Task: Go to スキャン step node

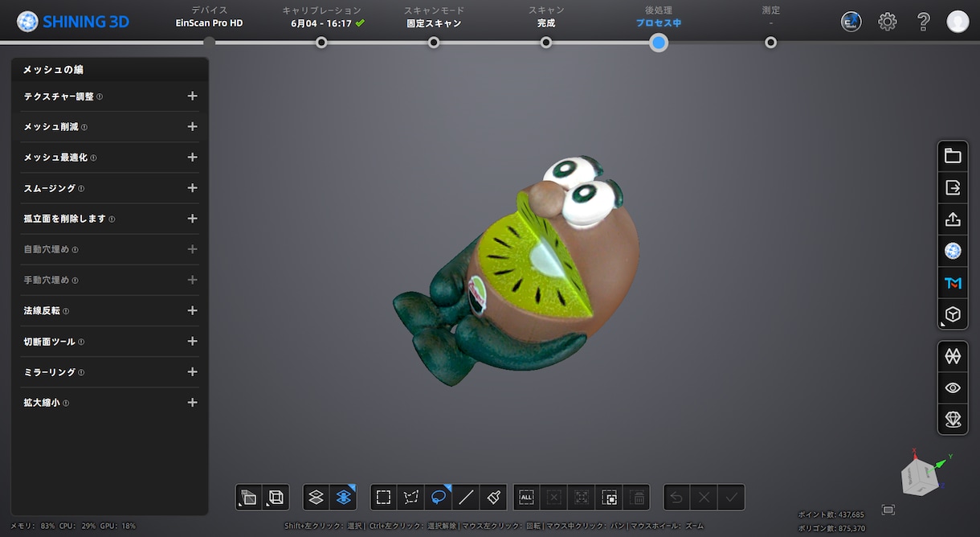Action: pos(546,42)
